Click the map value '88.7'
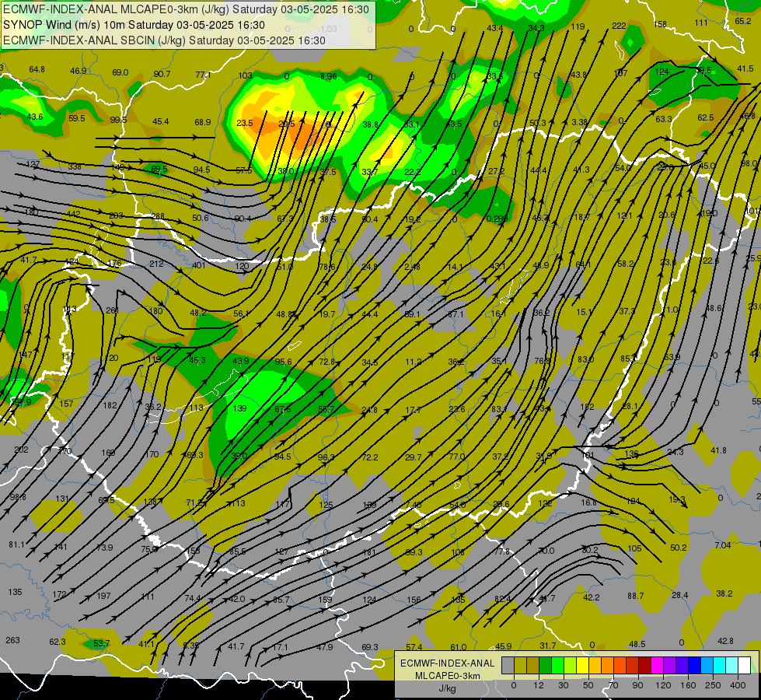 click(x=635, y=596)
